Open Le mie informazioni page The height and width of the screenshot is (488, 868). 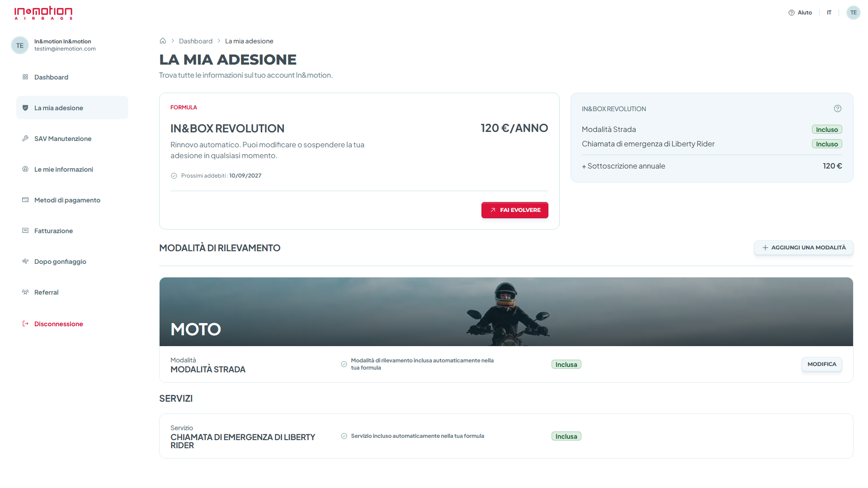(72, 169)
